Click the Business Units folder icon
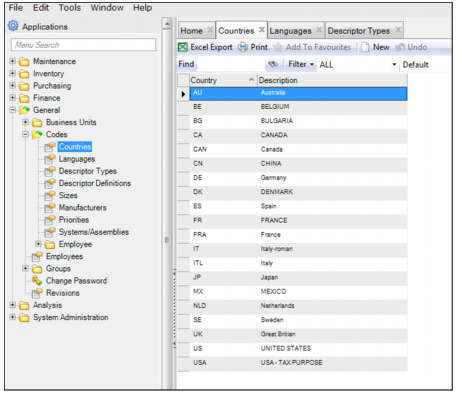462x397 pixels. pos(37,123)
